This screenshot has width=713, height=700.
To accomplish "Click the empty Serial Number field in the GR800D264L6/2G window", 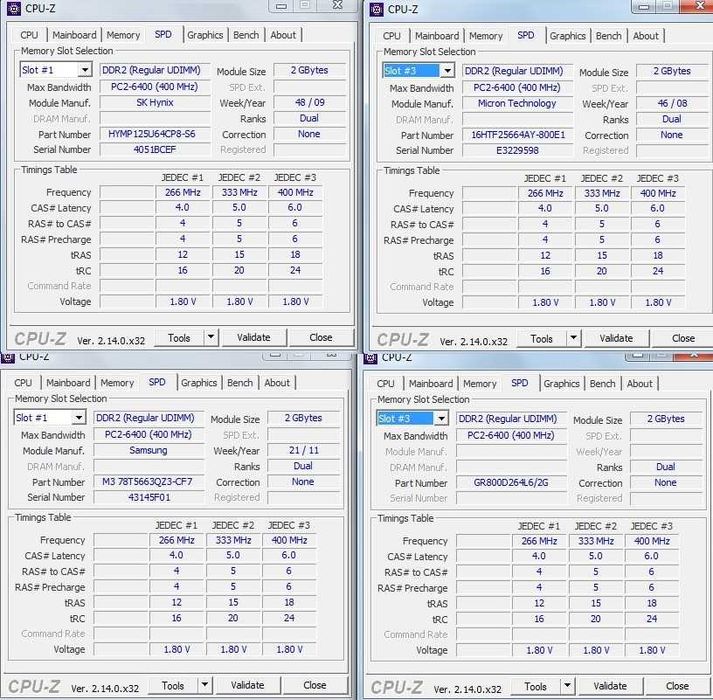I will [511, 499].
